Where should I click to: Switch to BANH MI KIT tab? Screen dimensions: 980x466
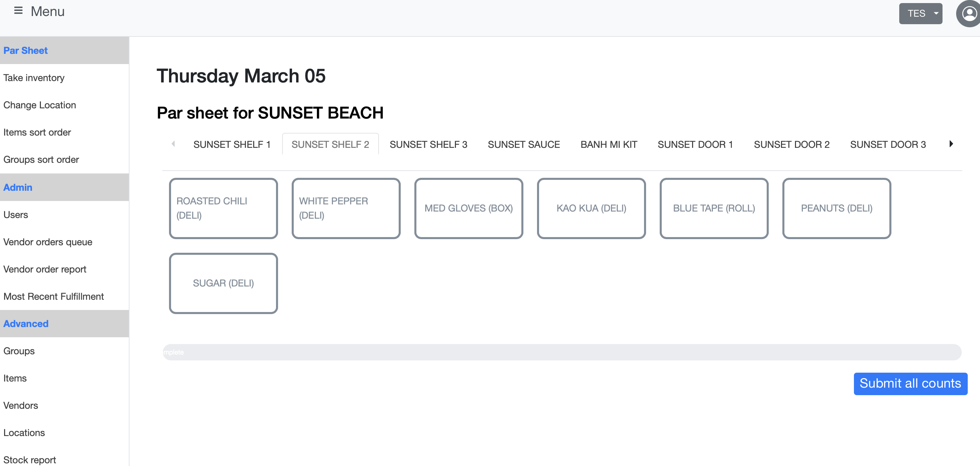pyautogui.click(x=608, y=144)
